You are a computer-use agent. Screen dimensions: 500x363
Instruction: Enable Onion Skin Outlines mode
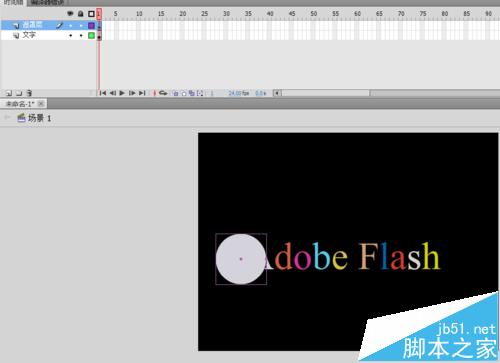(184, 93)
